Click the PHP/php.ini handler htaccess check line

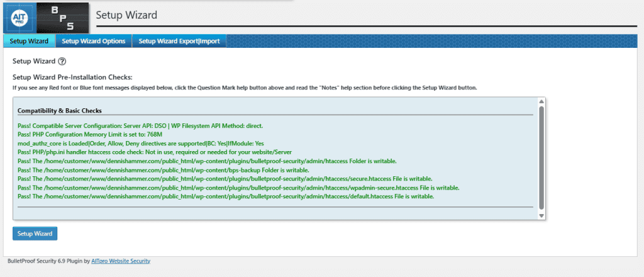155,152
